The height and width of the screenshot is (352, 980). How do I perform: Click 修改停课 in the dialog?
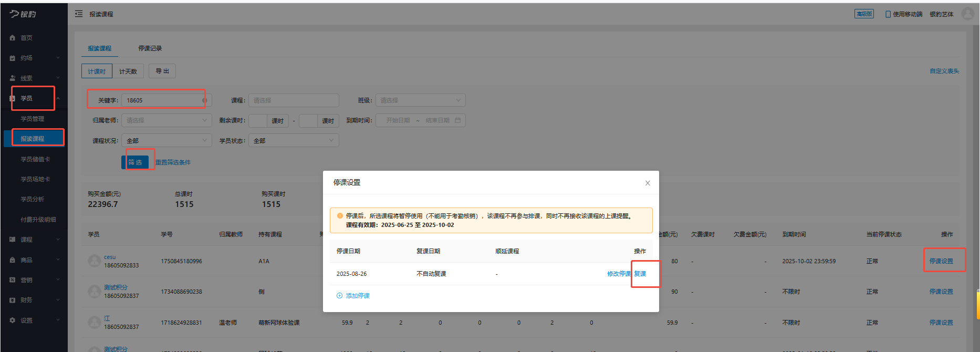619,274
